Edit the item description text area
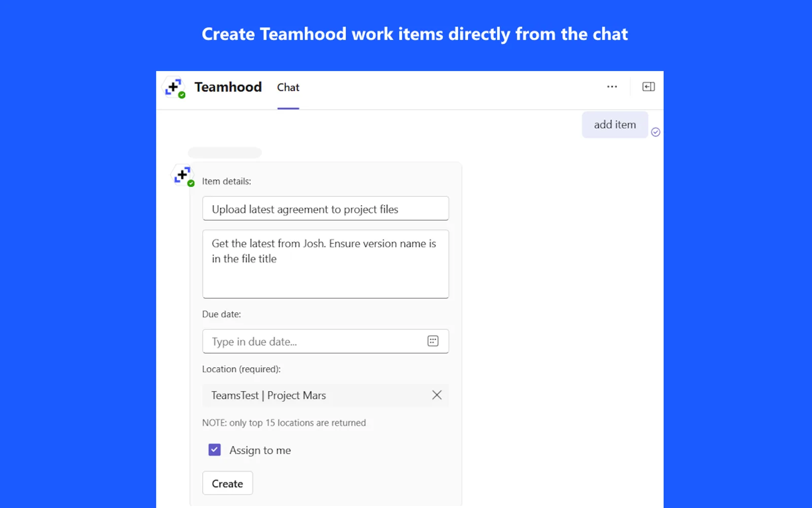Screen dimensions: 812x508 (x=325, y=264)
